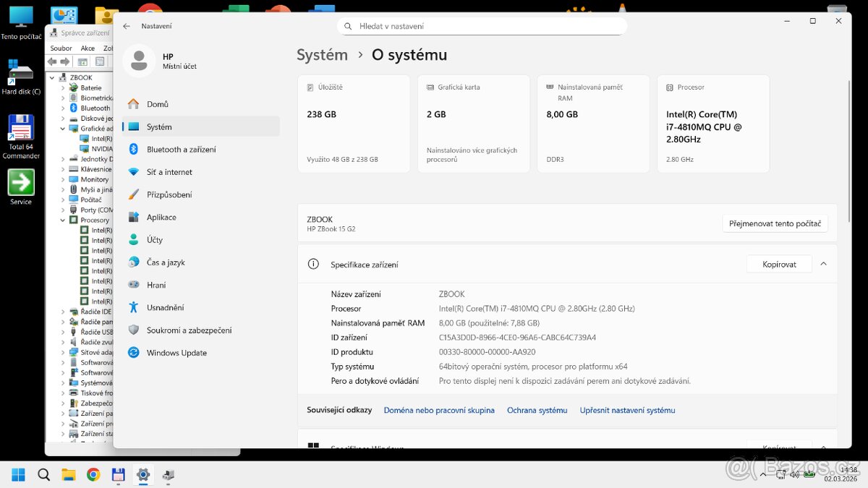Click the HP ZBook 15 G2 model text
The height and width of the screenshot is (488, 868).
331,229
